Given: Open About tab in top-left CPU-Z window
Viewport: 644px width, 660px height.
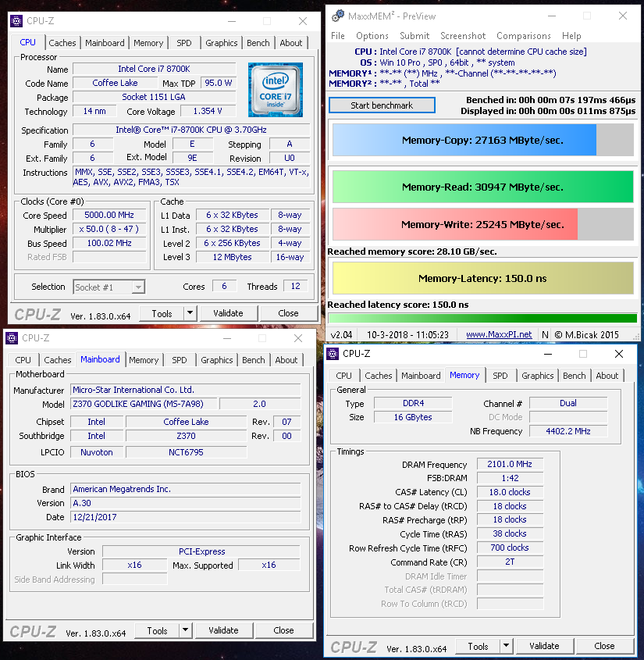Looking at the screenshot, I should (x=290, y=43).
